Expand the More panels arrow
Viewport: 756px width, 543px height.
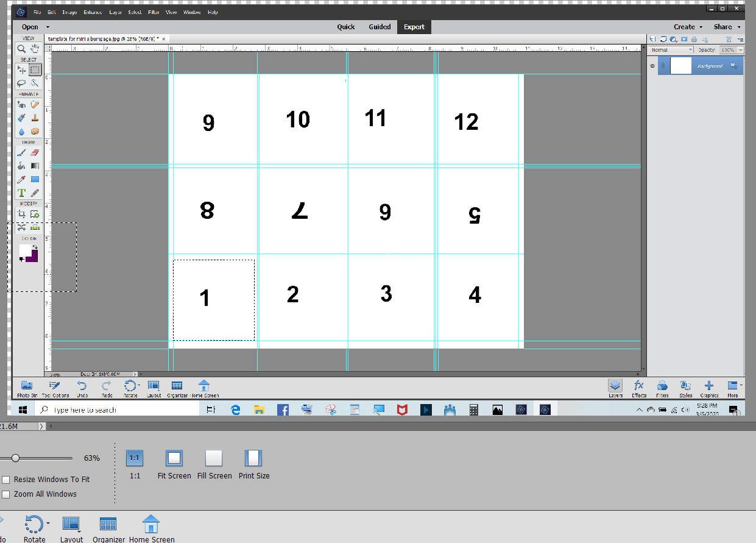[741, 386]
